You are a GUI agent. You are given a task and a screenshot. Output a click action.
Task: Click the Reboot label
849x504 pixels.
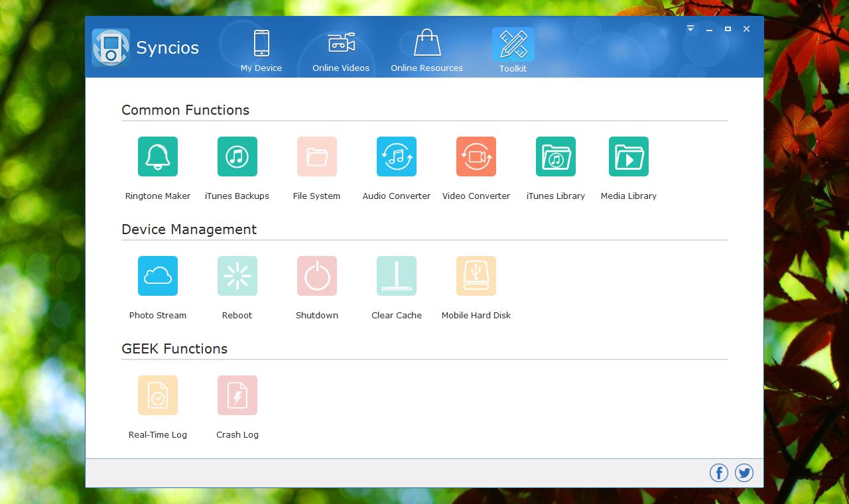point(237,316)
